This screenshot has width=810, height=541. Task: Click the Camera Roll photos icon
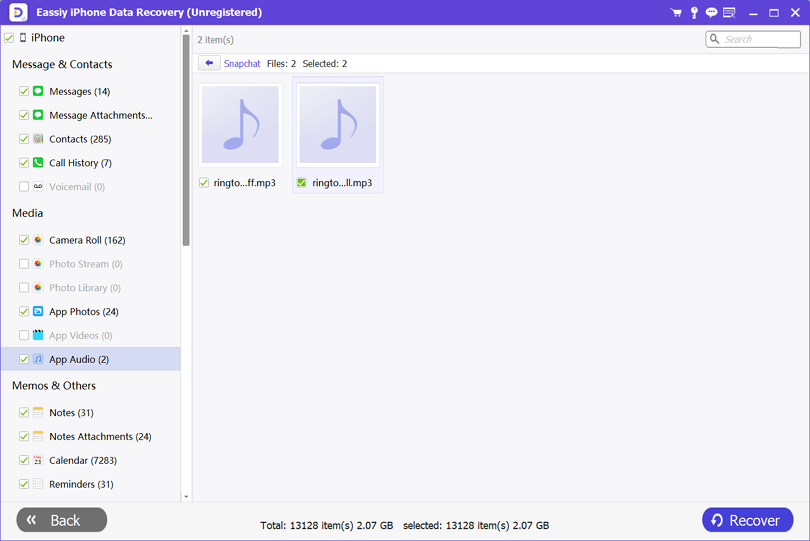38,240
